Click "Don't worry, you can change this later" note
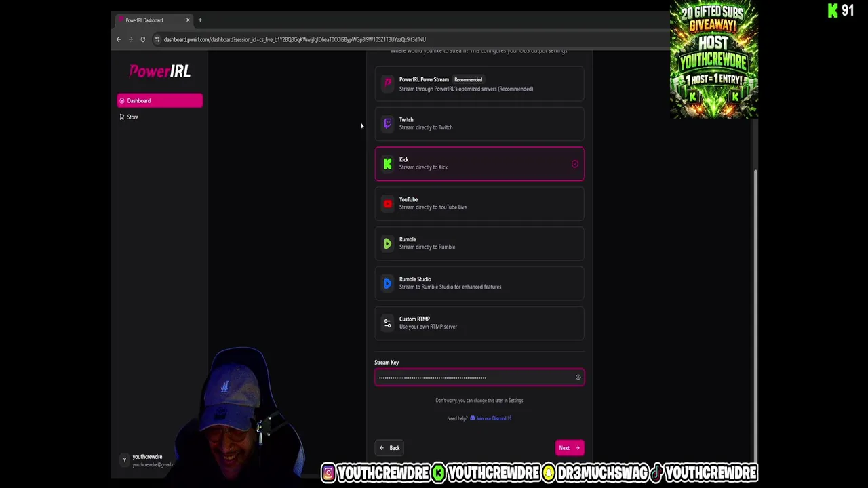This screenshot has height=488, width=868. click(x=479, y=401)
